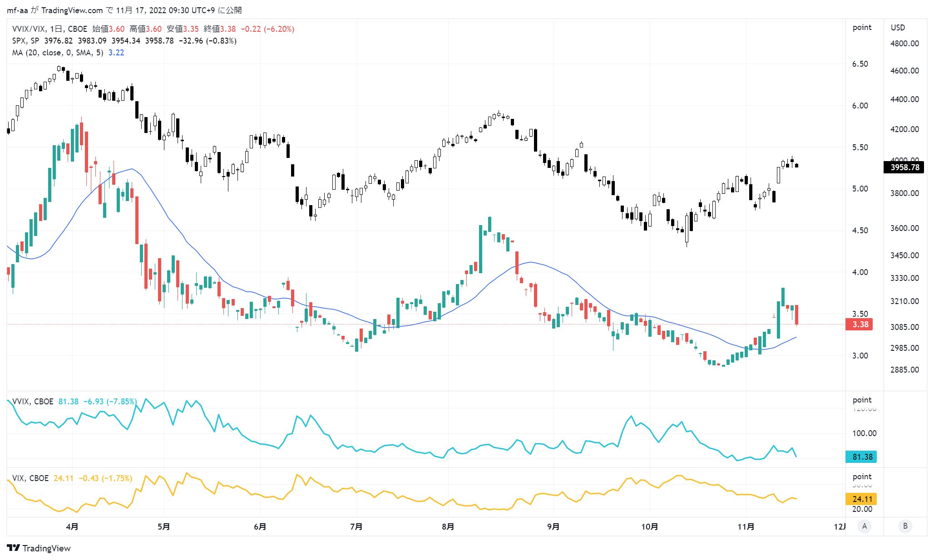Click the -0.43 (-1.75%) VIX change value

[105, 478]
